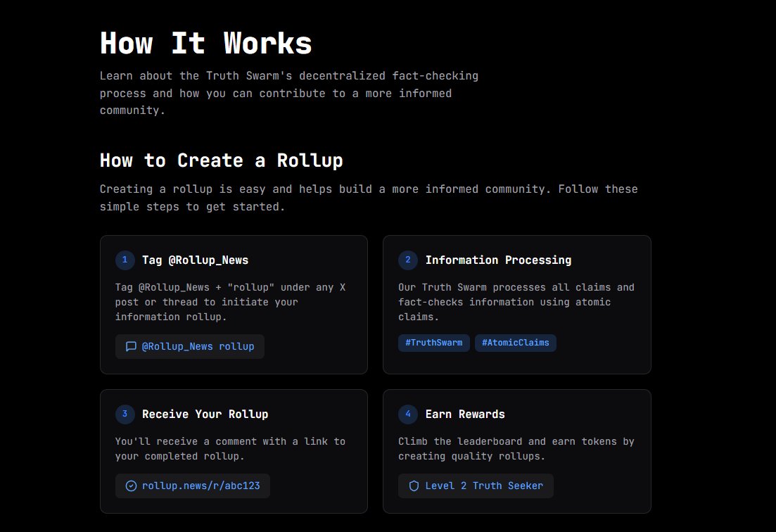Click step number 1 circle badge
776x532 pixels.
[125, 260]
